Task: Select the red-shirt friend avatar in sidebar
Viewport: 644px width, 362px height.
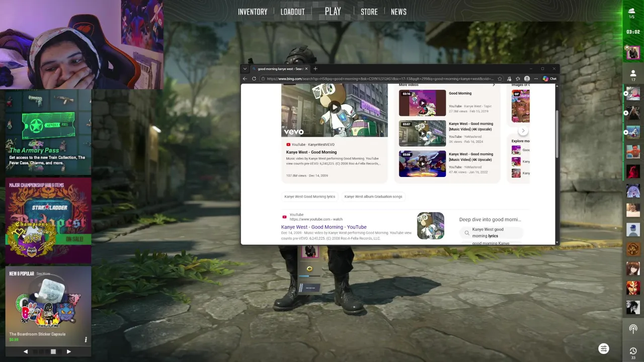Action: (633, 151)
